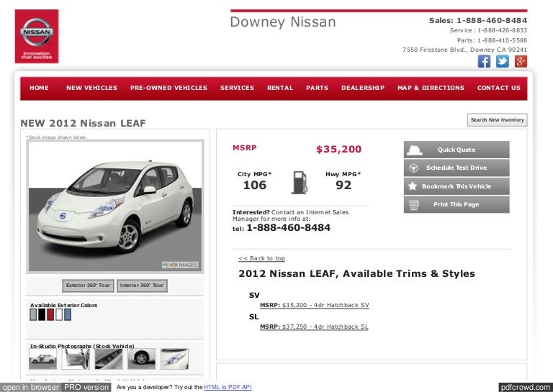This screenshot has height=392, width=553.
Task: Click Print This Page button
Action: [457, 204]
